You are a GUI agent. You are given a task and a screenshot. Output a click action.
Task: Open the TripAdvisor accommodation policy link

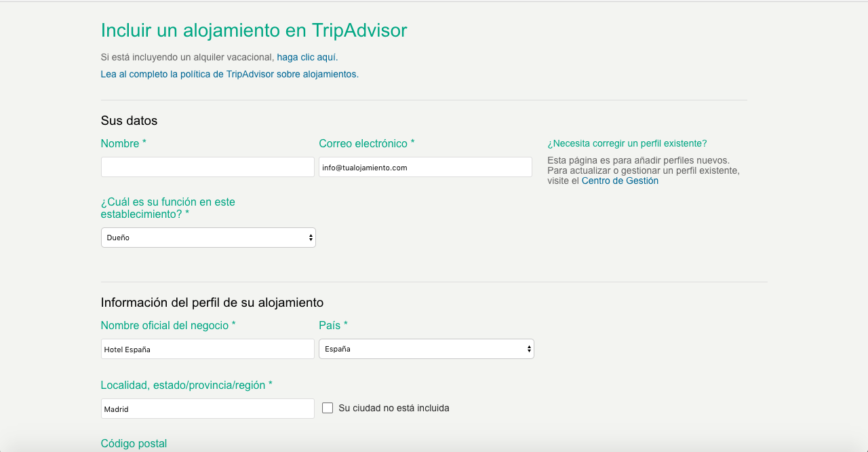230,74
